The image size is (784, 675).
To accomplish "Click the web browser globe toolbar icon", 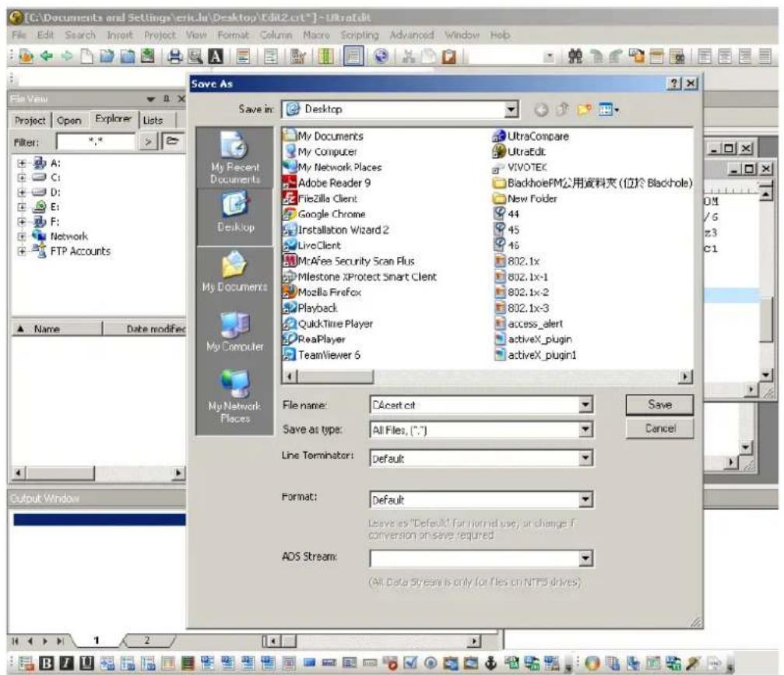I will click(x=381, y=56).
